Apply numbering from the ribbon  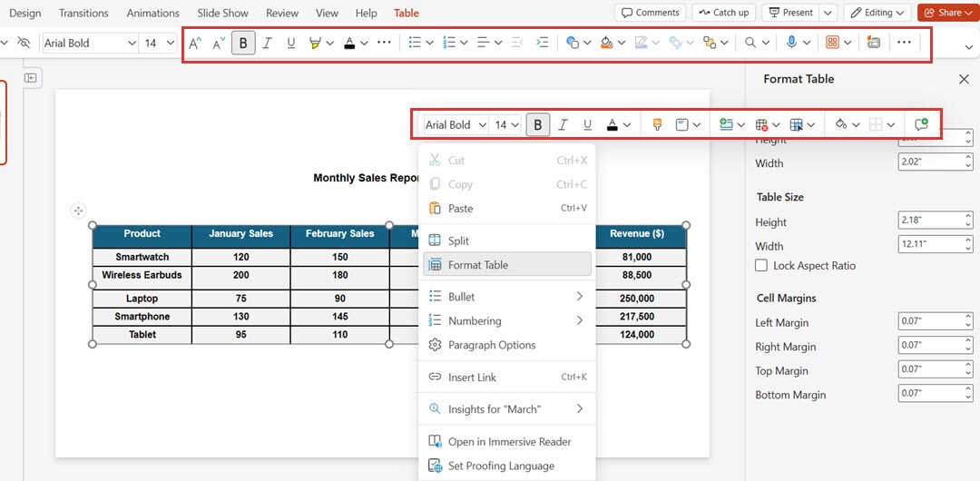pyautogui.click(x=449, y=43)
